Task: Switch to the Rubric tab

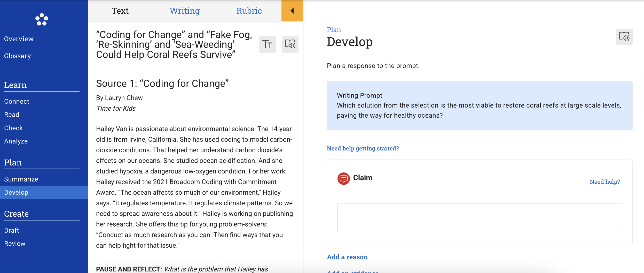Action: [x=249, y=11]
